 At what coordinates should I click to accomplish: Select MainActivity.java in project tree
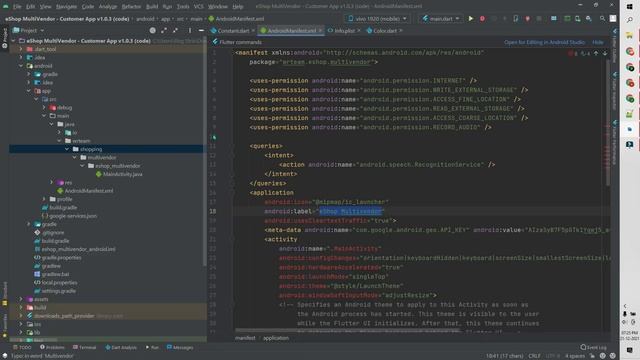122,174
